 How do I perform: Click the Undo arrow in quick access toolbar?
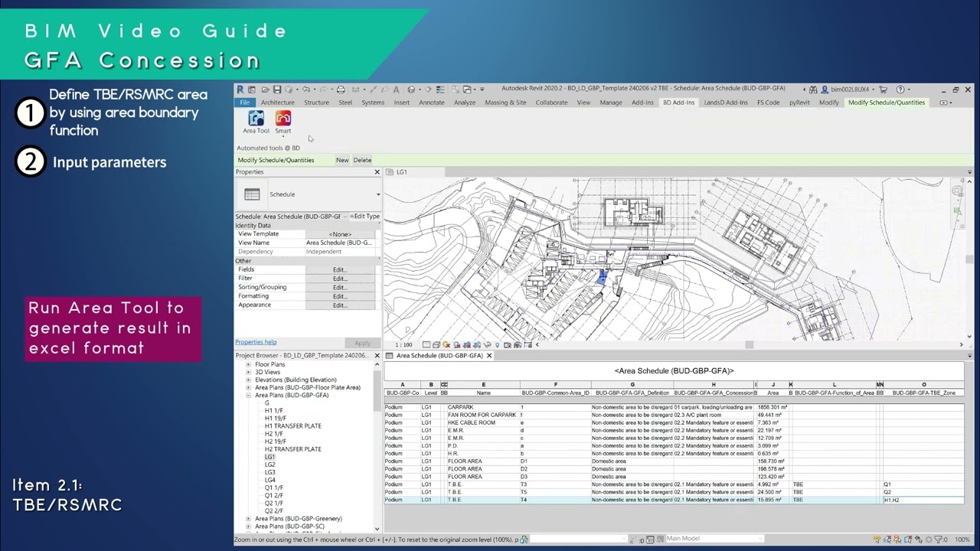point(305,90)
